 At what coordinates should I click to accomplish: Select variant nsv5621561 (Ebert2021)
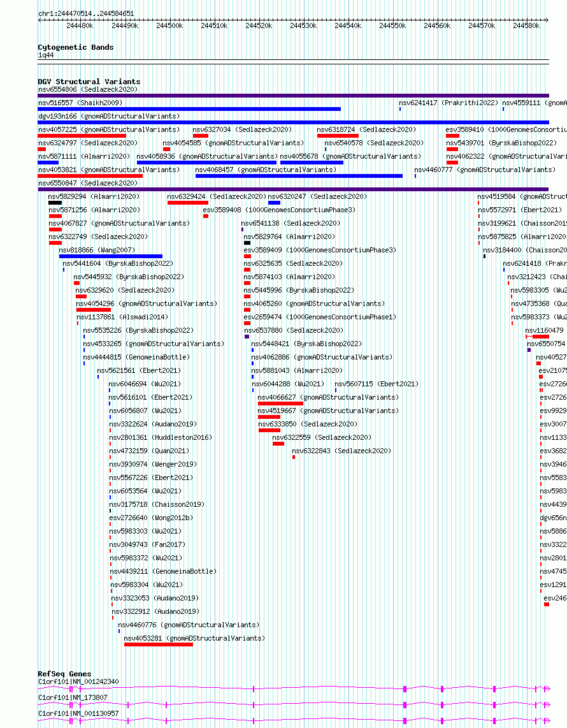click(139, 370)
